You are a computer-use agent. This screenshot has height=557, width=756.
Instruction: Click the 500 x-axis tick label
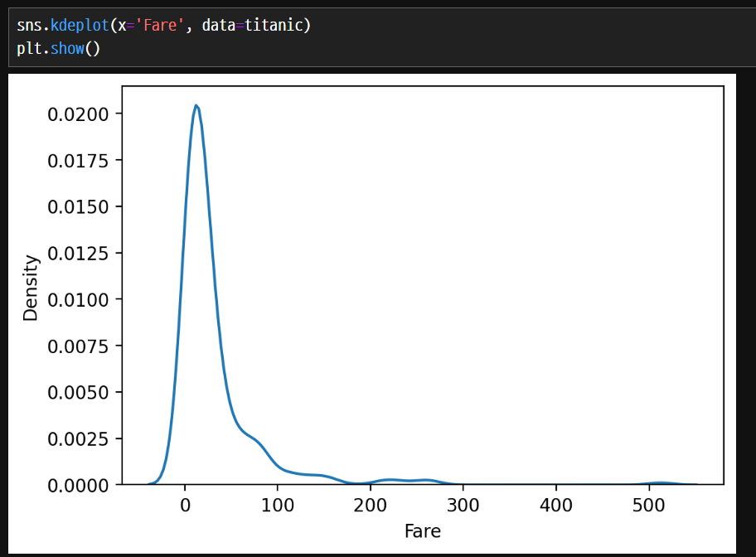pos(648,506)
